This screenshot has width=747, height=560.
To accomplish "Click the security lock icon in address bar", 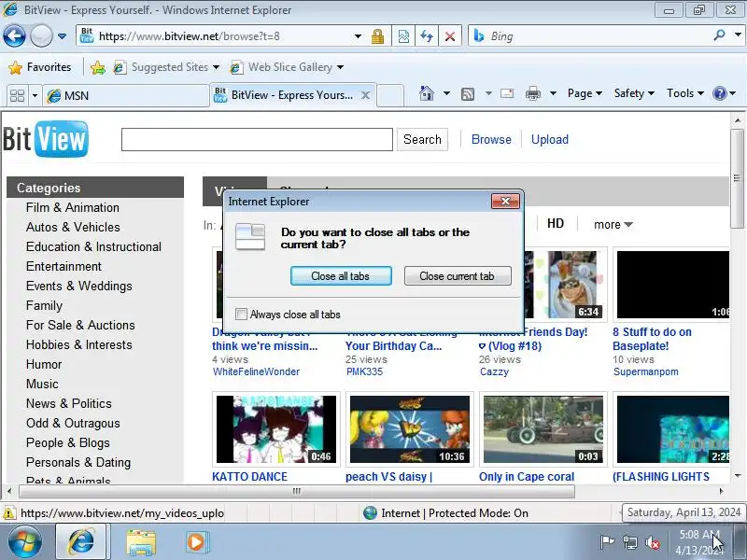I will [377, 36].
